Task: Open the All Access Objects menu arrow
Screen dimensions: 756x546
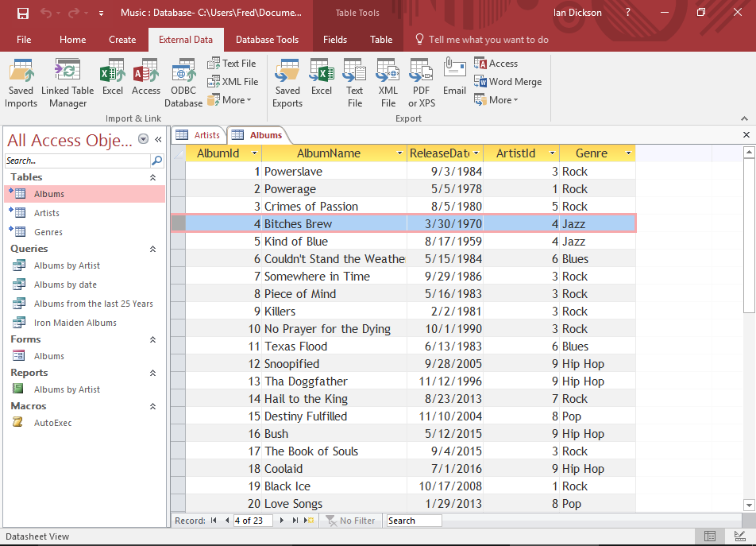Action: click(144, 139)
